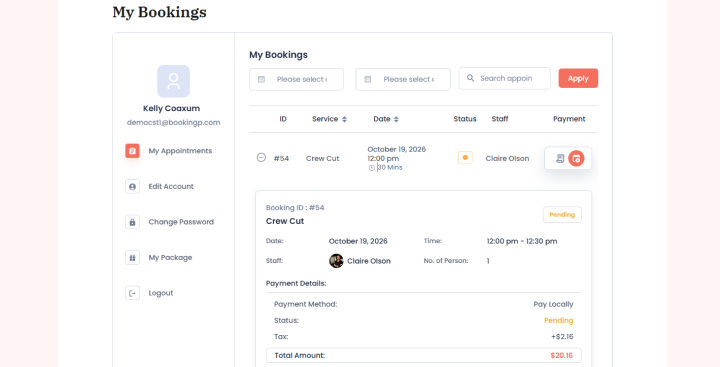Viewport: 720px width, 367px height.
Task: Open the My Package menu item
Action: click(170, 258)
